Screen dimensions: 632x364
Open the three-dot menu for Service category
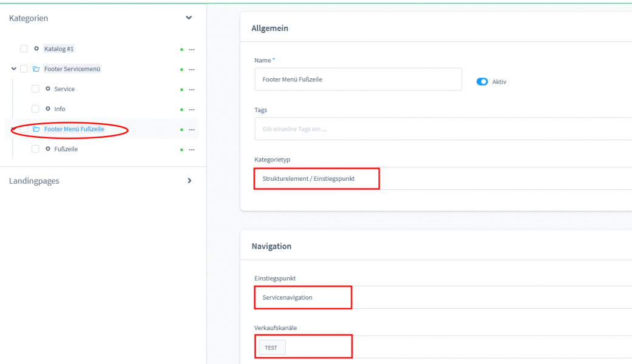click(191, 89)
